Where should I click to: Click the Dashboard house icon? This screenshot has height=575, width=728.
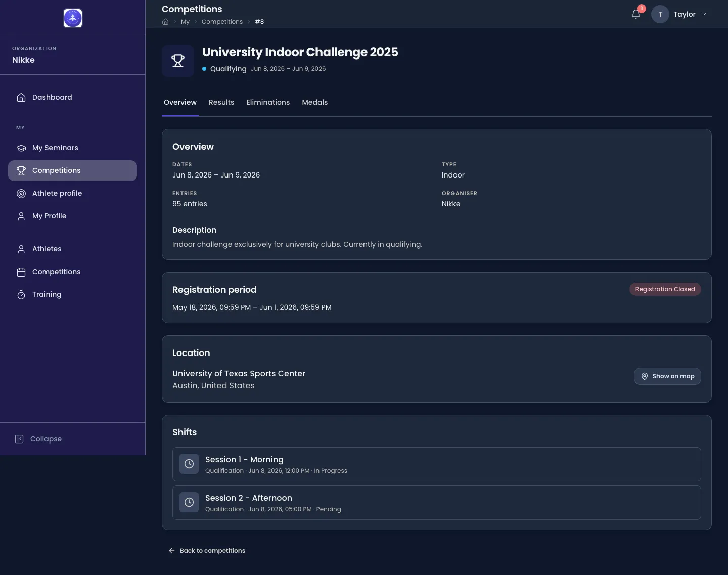[x=21, y=97]
